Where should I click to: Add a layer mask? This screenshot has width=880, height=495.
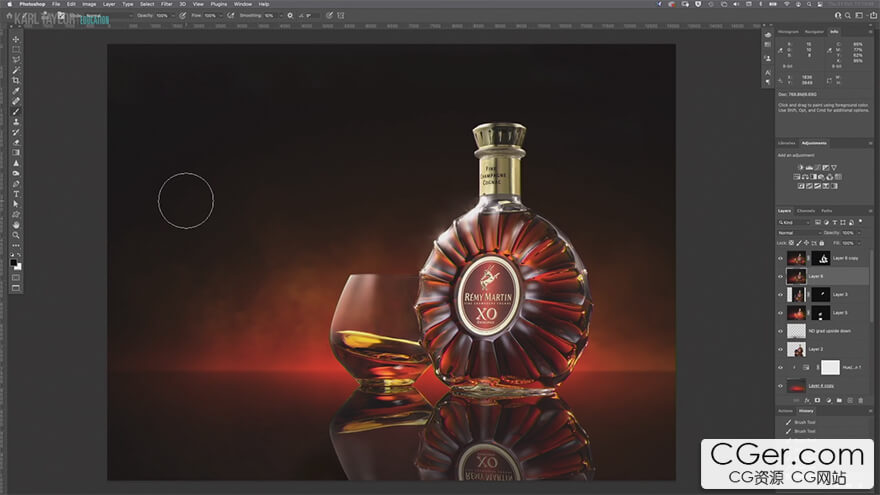click(818, 401)
